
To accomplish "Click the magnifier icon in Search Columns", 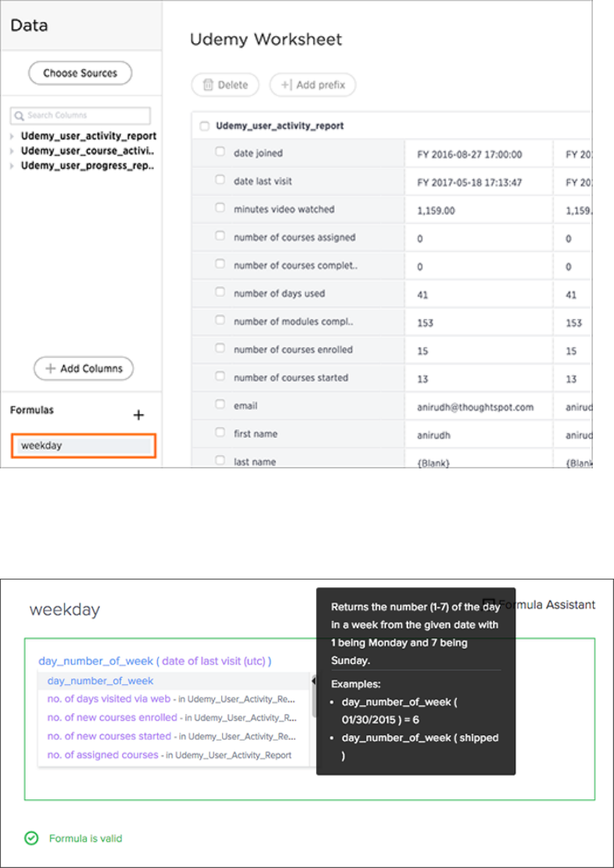I will click(x=19, y=116).
